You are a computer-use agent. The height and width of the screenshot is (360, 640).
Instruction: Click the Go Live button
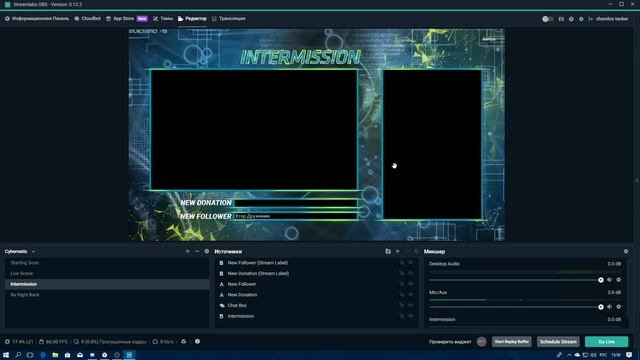[x=607, y=342]
